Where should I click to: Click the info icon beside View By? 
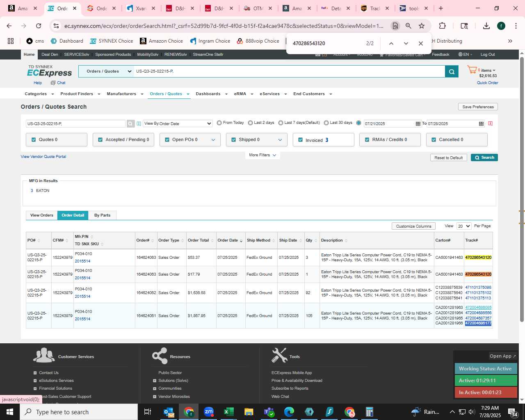[139, 123]
